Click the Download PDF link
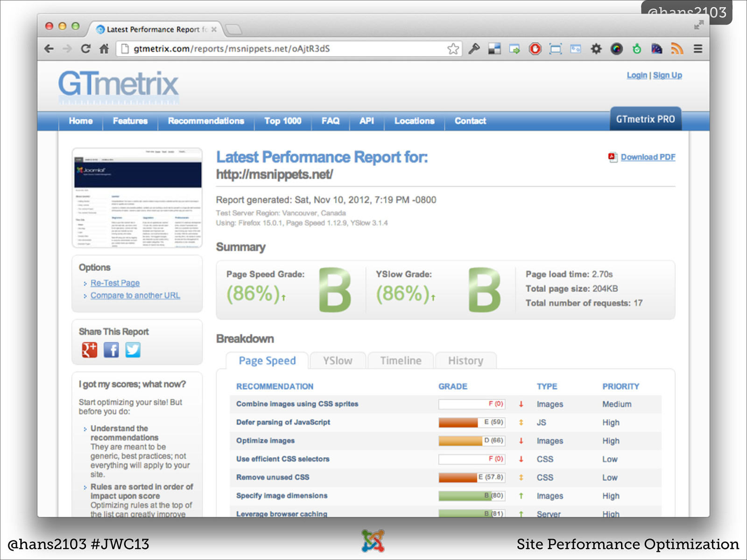The width and height of the screenshot is (747, 560). (648, 157)
